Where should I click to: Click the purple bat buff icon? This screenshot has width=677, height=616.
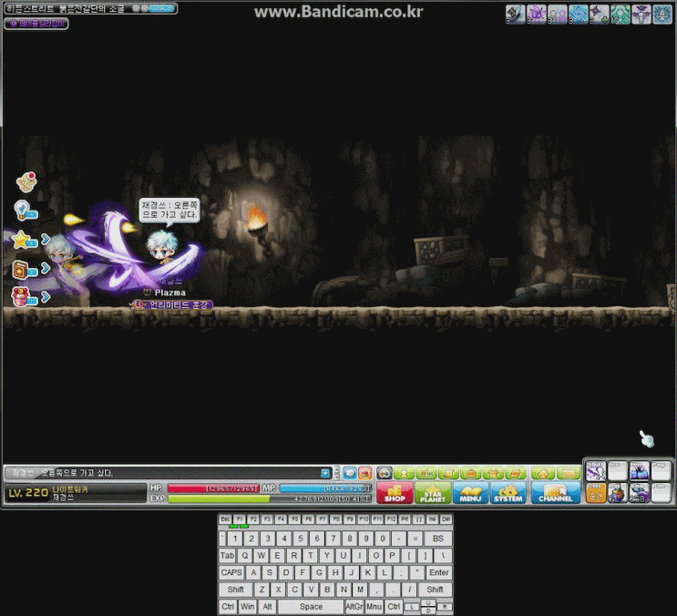coord(641,15)
